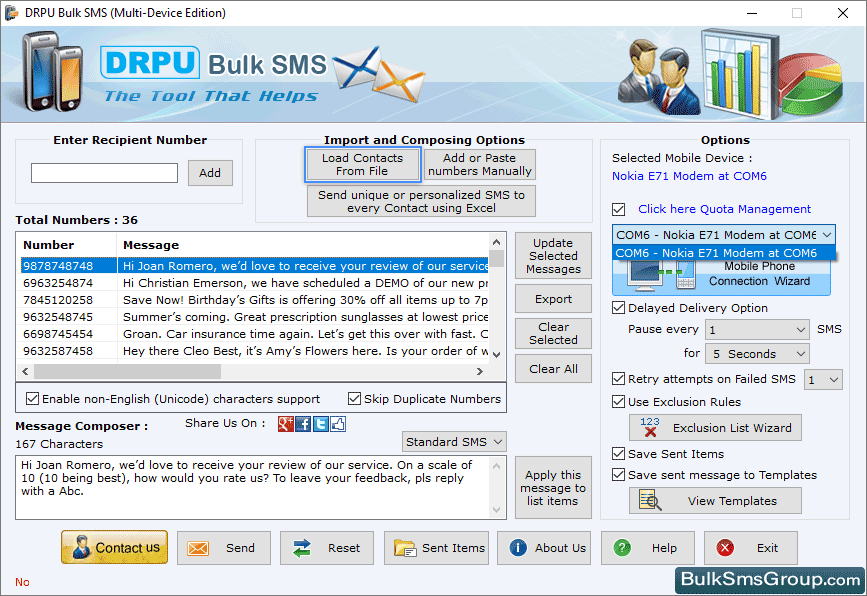Image resolution: width=867 pixels, height=596 pixels.
Task: Click the Add recipient button
Action: pos(210,173)
